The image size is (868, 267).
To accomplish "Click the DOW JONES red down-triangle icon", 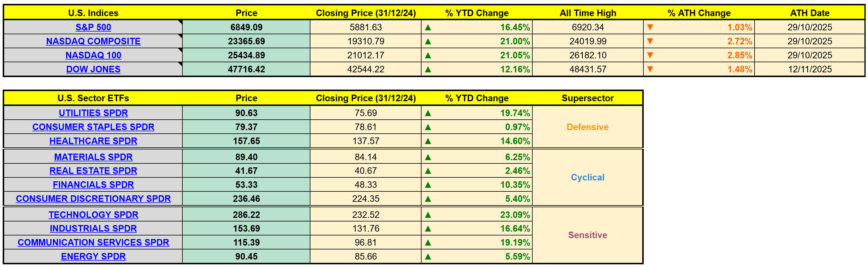I will click(650, 69).
